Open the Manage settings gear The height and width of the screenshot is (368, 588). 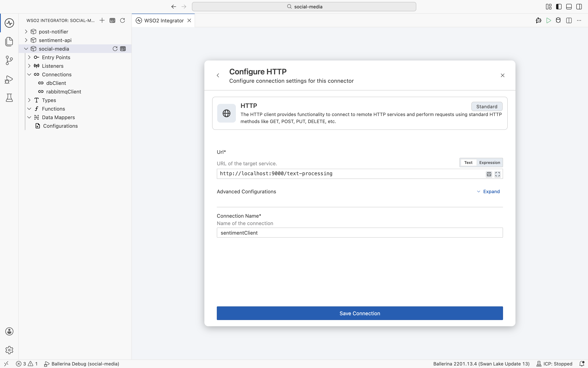9,350
